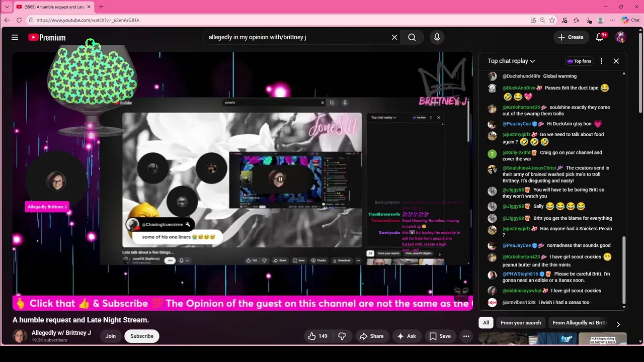The height and width of the screenshot is (362, 644).
Task: Join the Allegedly w/ Brittney J channel
Action: (x=111, y=336)
